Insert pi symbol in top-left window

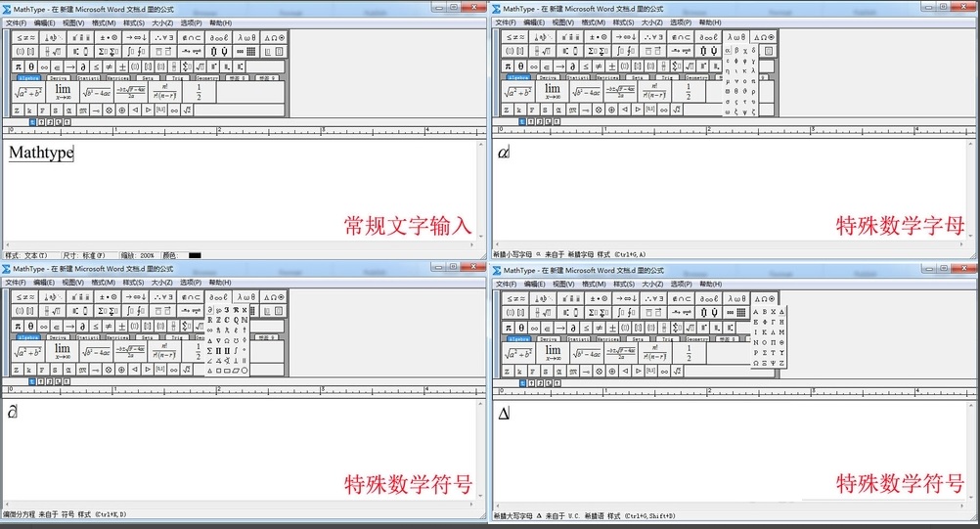tap(19, 66)
